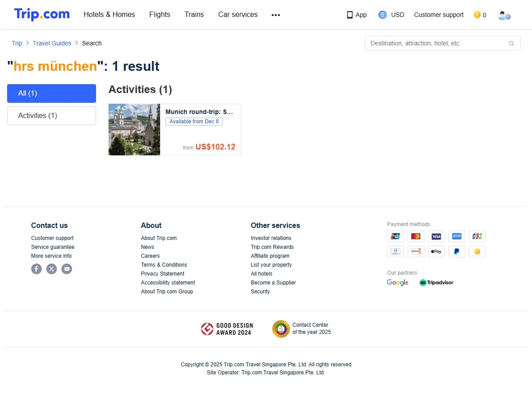
Task: Open the YouTube social icon
Action: (x=67, y=269)
